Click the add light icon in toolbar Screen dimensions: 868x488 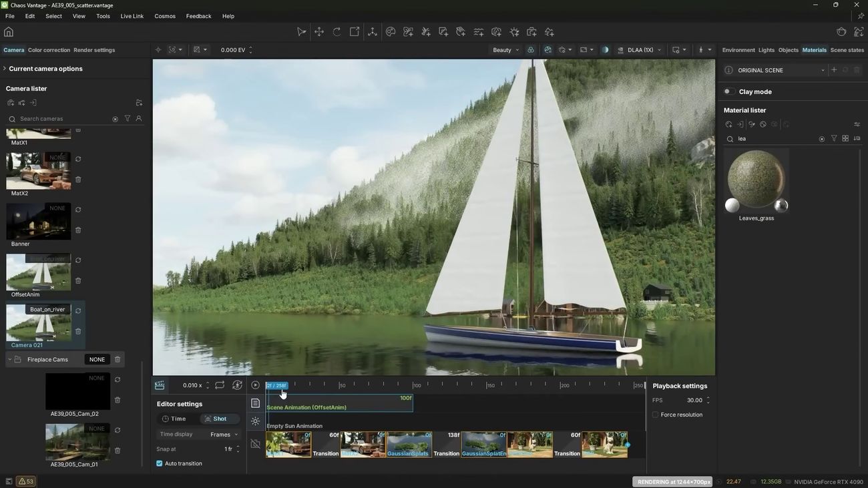click(x=514, y=32)
